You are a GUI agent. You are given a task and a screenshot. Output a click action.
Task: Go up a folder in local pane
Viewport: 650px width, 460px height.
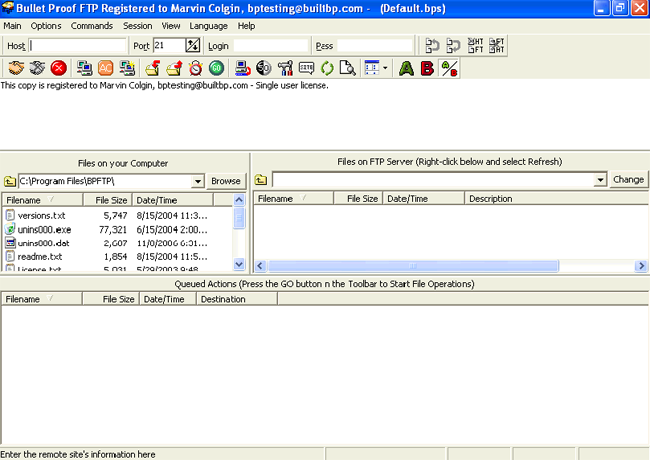(x=9, y=181)
